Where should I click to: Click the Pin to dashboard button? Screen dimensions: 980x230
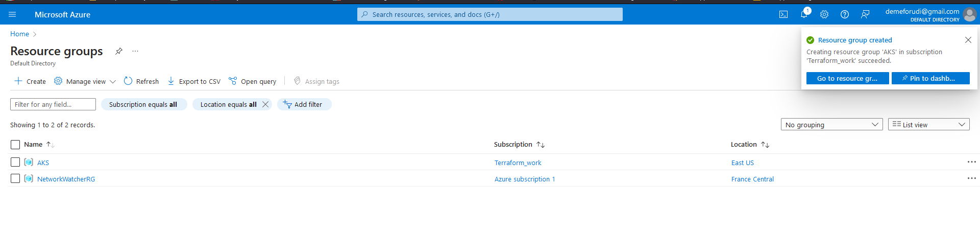click(930, 78)
